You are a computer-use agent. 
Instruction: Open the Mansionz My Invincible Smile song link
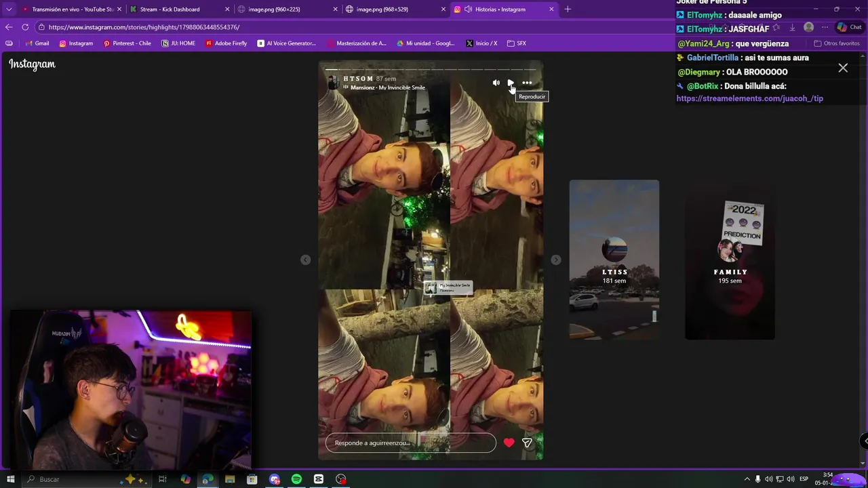point(387,87)
